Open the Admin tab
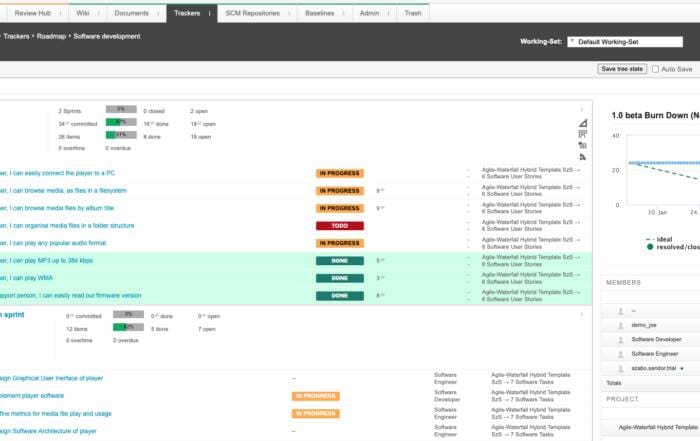This screenshot has width=700, height=441. click(369, 13)
